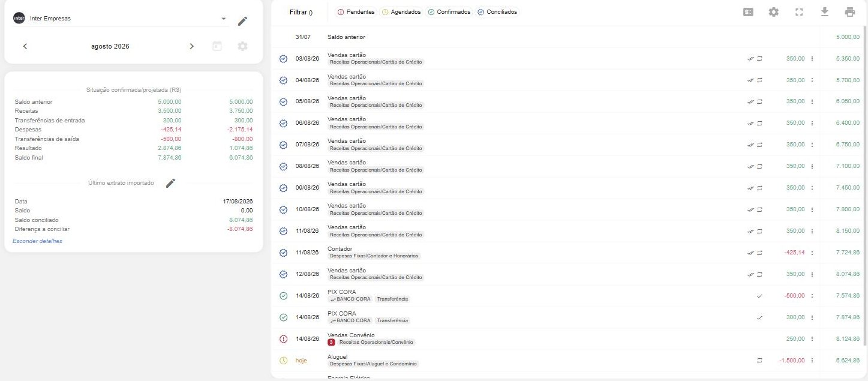Viewport: 868px width, 381px height.
Task: Click the confirmed status icon on the -500,00 PIX CORA row
Action: coord(283,296)
